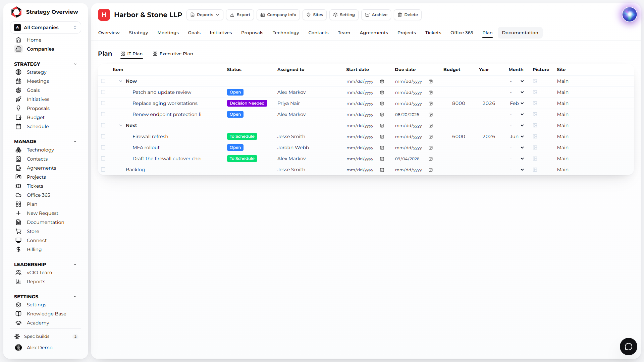The height and width of the screenshot is (362, 644).
Task: Click picture placeholder for Firewall refresh row
Action: [535, 136]
